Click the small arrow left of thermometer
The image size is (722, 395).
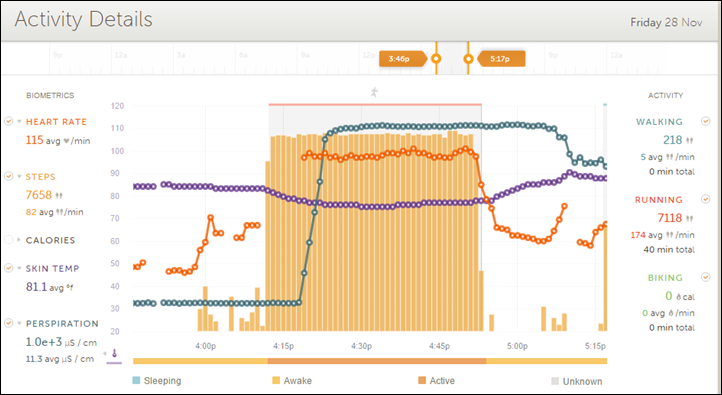tap(105, 354)
